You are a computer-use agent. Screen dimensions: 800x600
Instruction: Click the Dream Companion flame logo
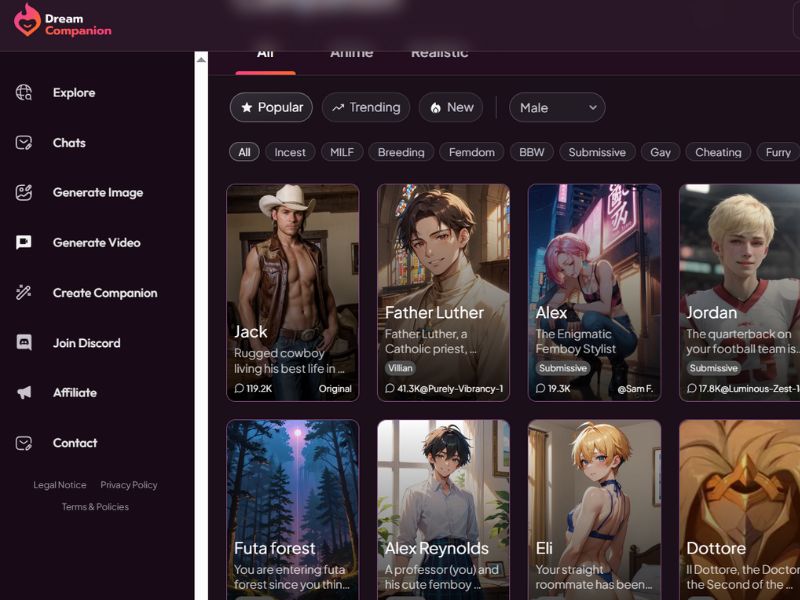coord(27,20)
